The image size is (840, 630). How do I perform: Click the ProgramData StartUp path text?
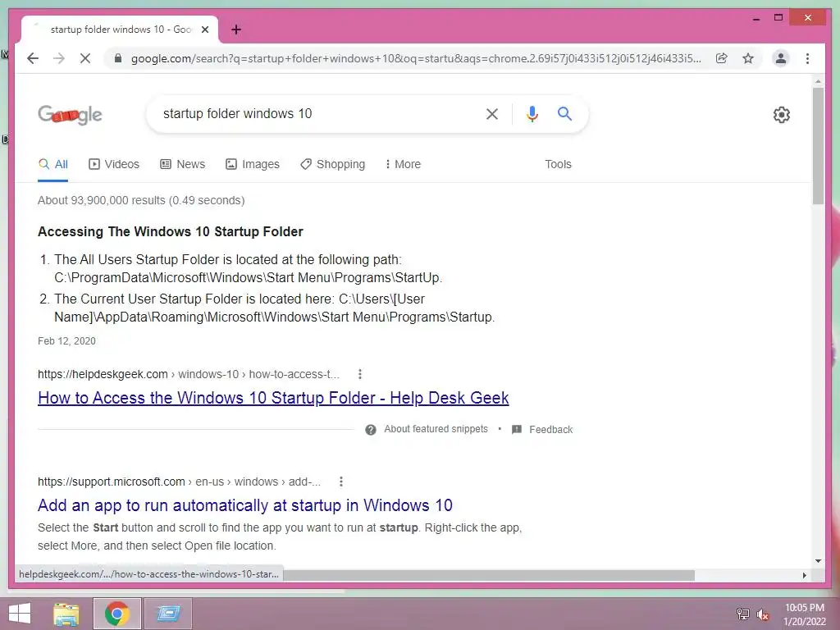(248, 277)
